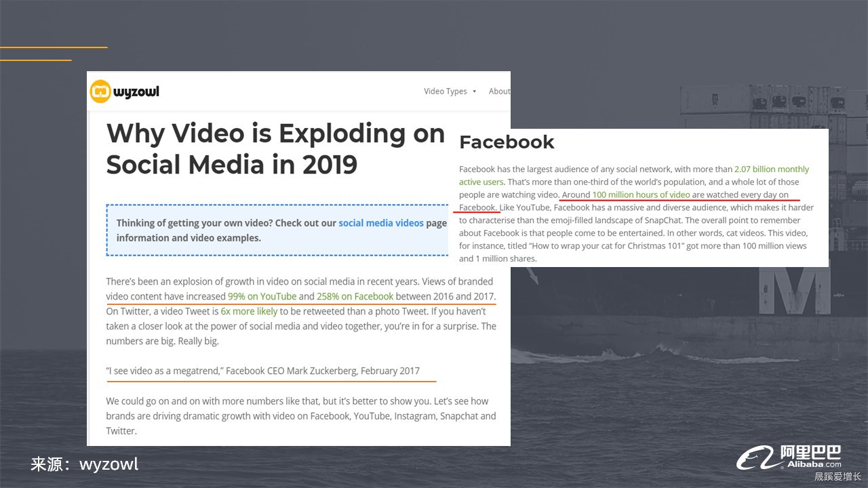Click the 来源：wyzowl source caption
Image resolution: width=868 pixels, height=488 pixels.
85,464
